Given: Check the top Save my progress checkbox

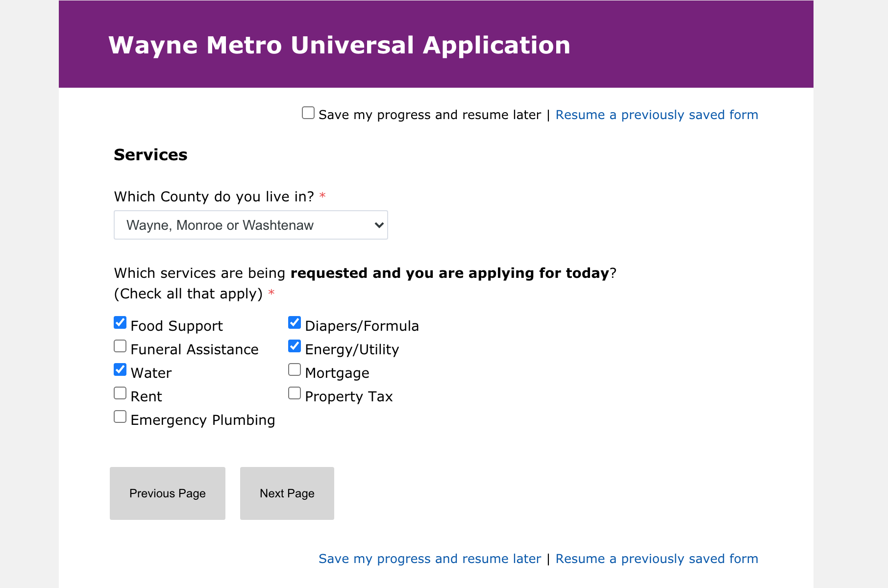Looking at the screenshot, I should (308, 113).
